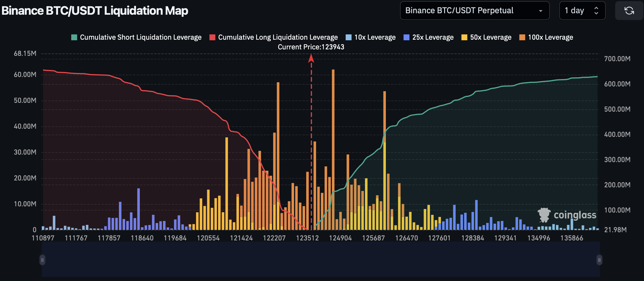Click the up/down stepper arrows beside 1 day
644x281 pixels.
596,11
